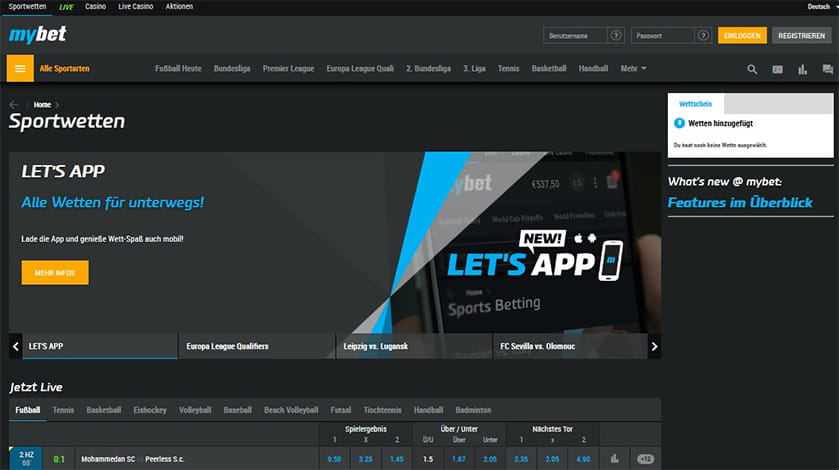This screenshot has width=839, height=470.
Task: Open match statistics icon for Mohammedan SC row
Action: coord(615,459)
